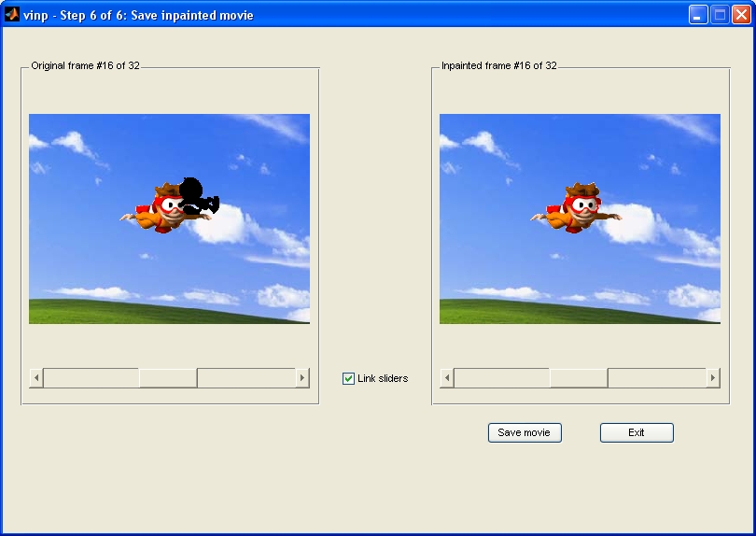The image size is (756, 536).
Task: Click the MATLAB icon in title bar
Action: coord(12,15)
